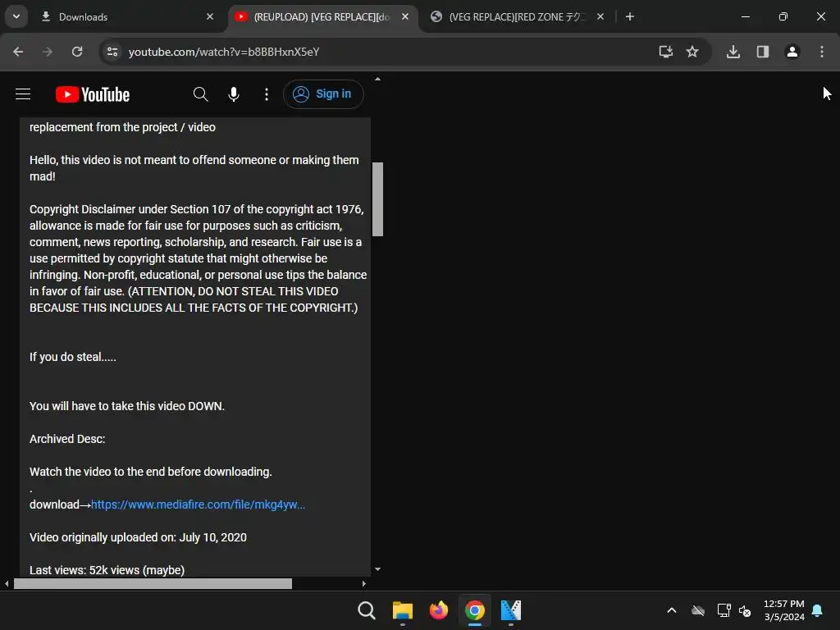Open Windows taskbar search
Image resolution: width=840 pixels, height=630 pixels.
(367, 610)
